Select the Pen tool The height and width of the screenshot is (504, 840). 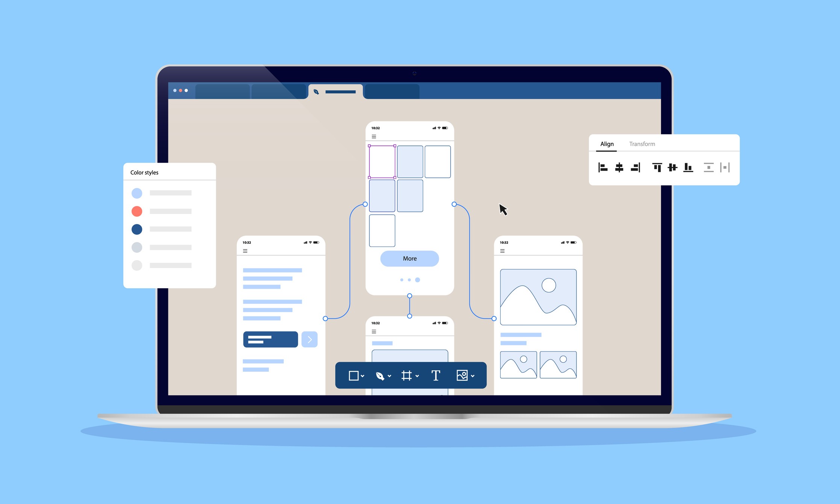coord(381,375)
